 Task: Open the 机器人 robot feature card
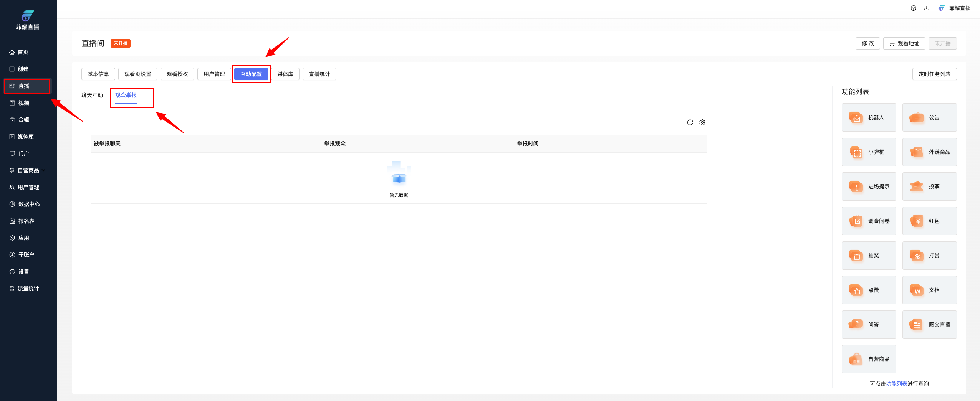tap(869, 117)
